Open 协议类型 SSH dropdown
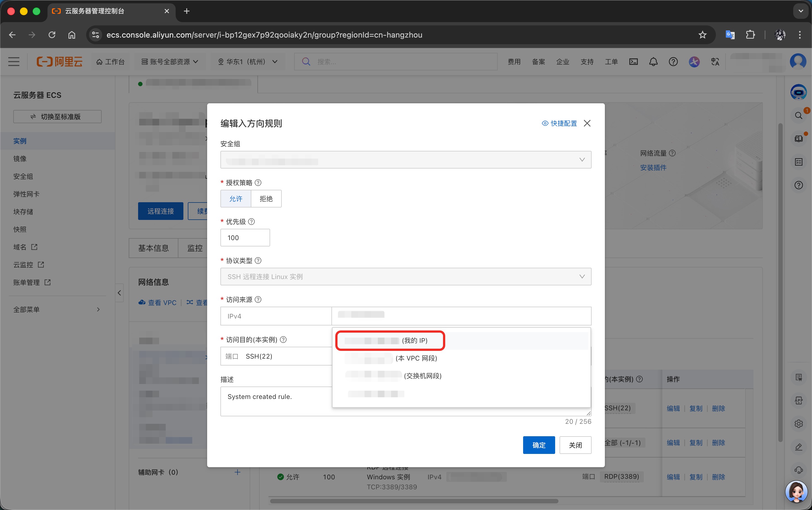The height and width of the screenshot is (510, 812). point(406,277)
